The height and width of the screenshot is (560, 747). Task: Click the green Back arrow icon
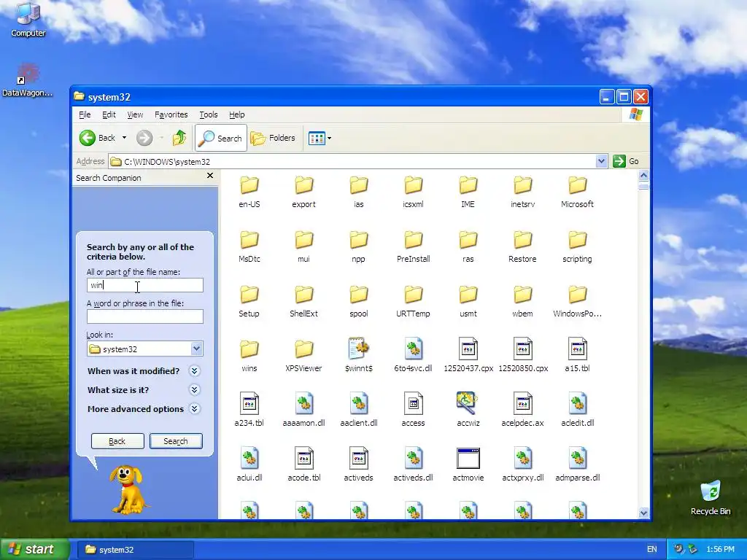pyautogui.click(x=88, y=138)
